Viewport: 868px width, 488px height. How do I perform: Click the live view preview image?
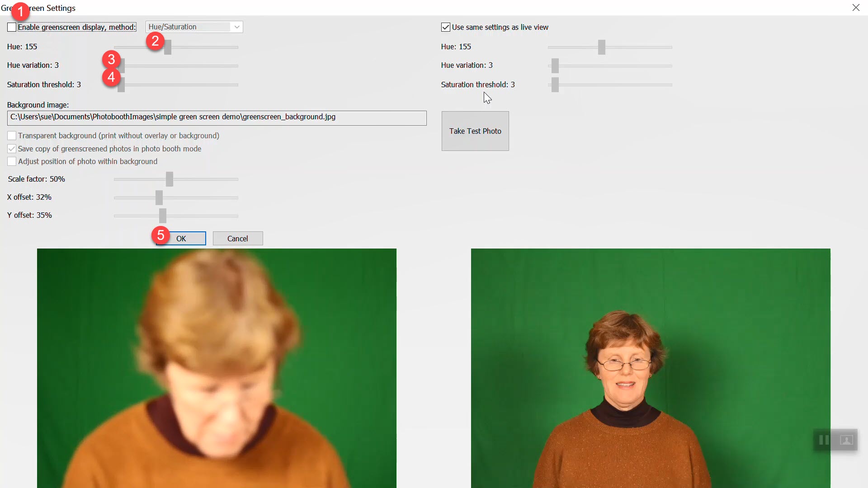tap(217, 368)
